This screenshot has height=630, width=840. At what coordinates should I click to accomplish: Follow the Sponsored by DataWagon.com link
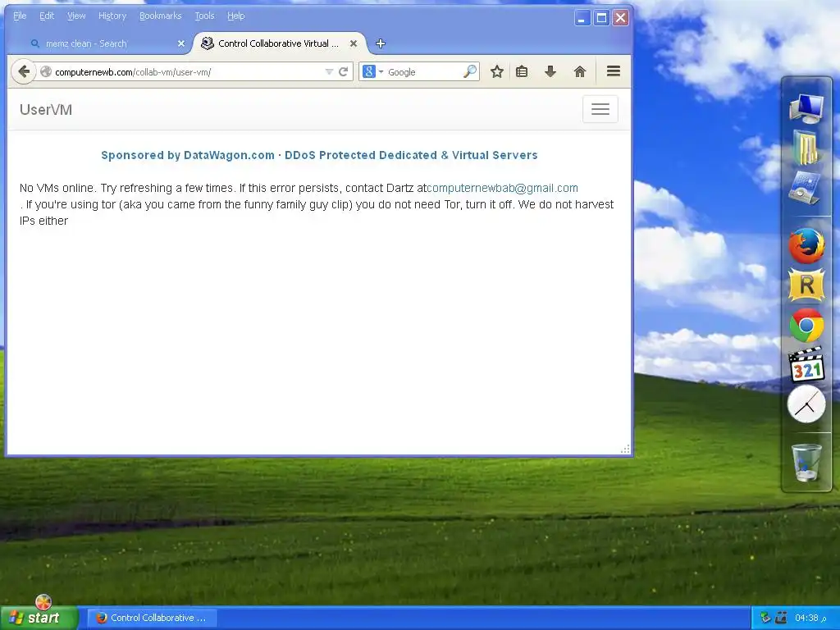319,155
